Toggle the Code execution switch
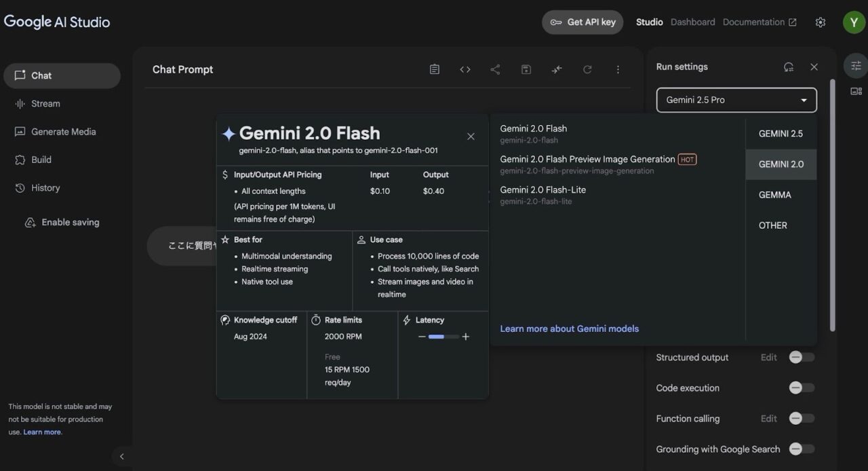 tap(802, 388)
